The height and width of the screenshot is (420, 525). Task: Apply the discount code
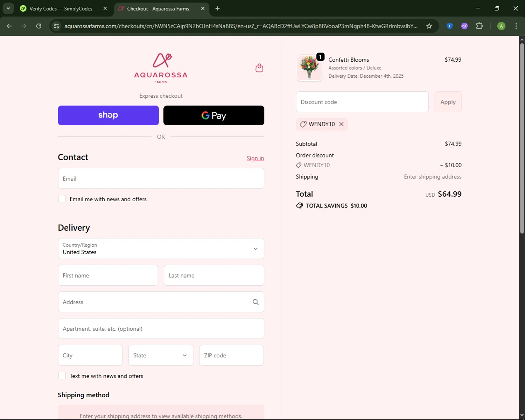click(x=448, y=102)
